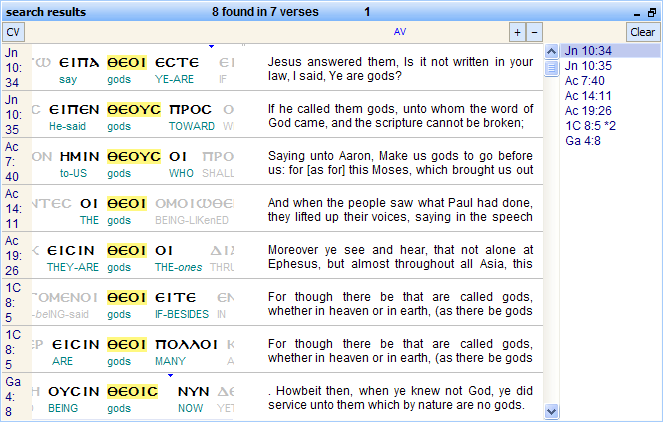Image resolution: width=663 pixels, height=422 pixels.
Task: Select the AV translation header
Action: 400,32
